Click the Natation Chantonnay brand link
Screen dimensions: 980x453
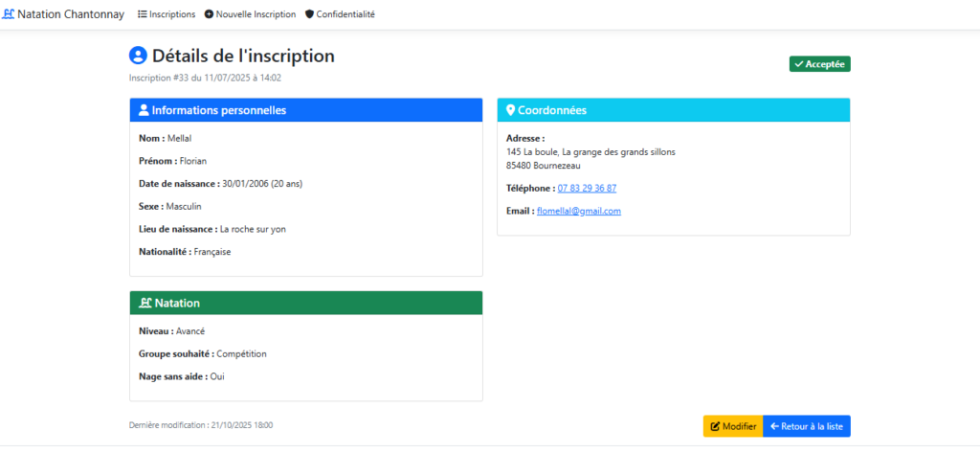click(x=63, y=13)
